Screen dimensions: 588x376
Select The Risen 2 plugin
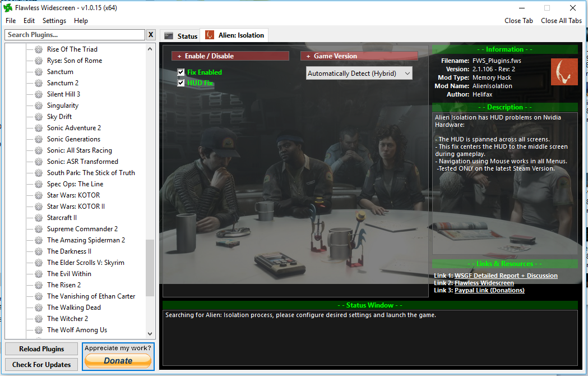(x=64, y=285)
